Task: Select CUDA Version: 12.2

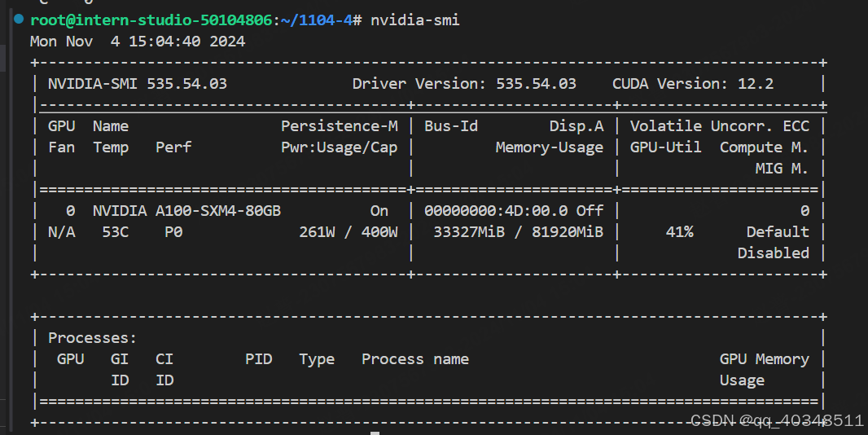Action: pos(693,84)
